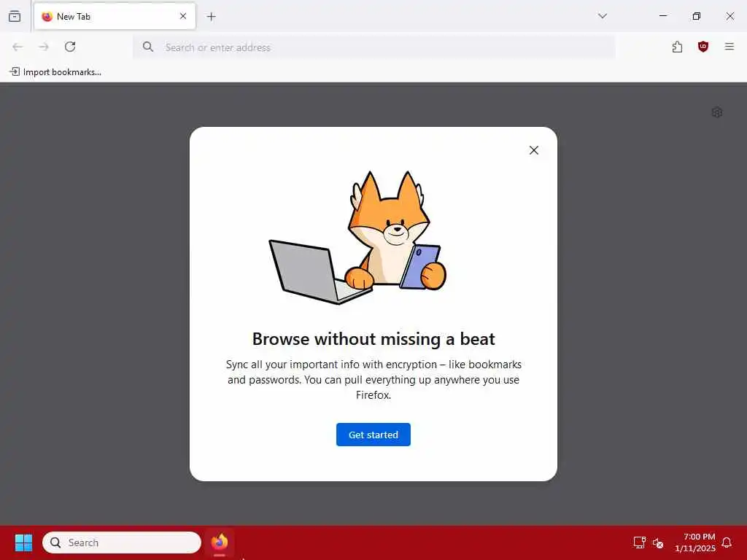Open the notifications bell icon
The width and height of the screenshot is (747, 560).
pyautogui.click(x=727, y=542)
